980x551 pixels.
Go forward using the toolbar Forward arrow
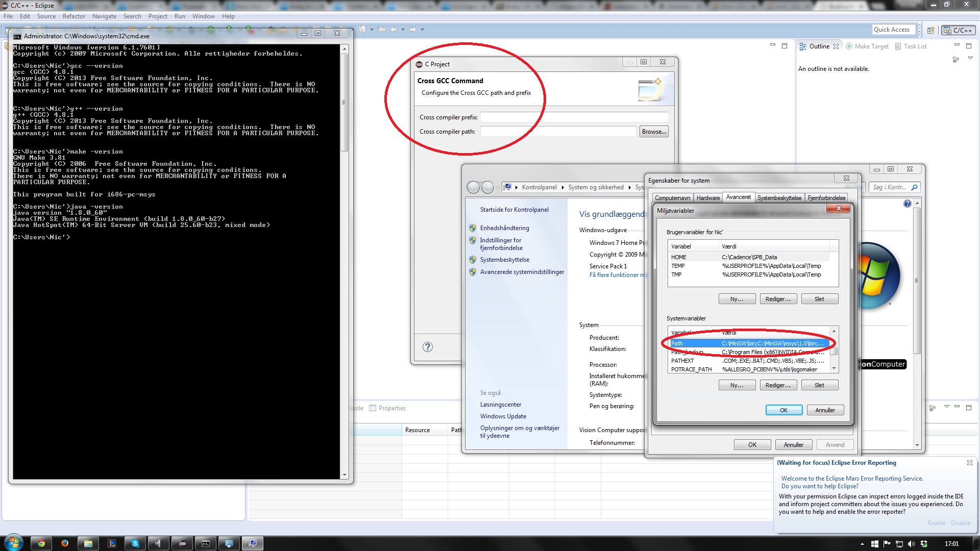click(413, 30)
